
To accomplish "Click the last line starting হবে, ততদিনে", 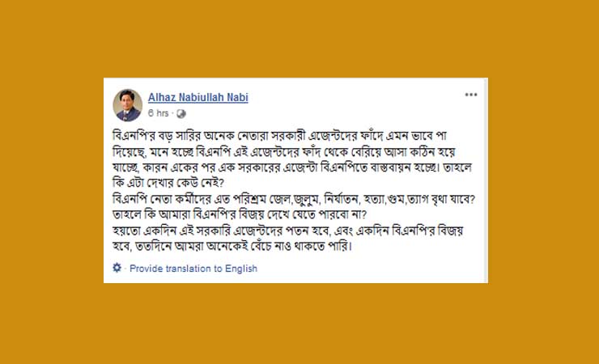I will (232, 247).
